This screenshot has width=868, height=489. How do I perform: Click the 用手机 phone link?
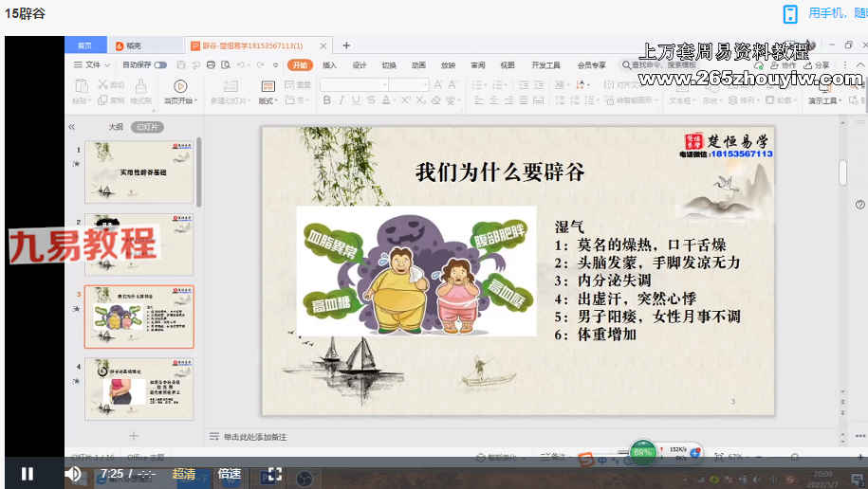coord(825,13)
